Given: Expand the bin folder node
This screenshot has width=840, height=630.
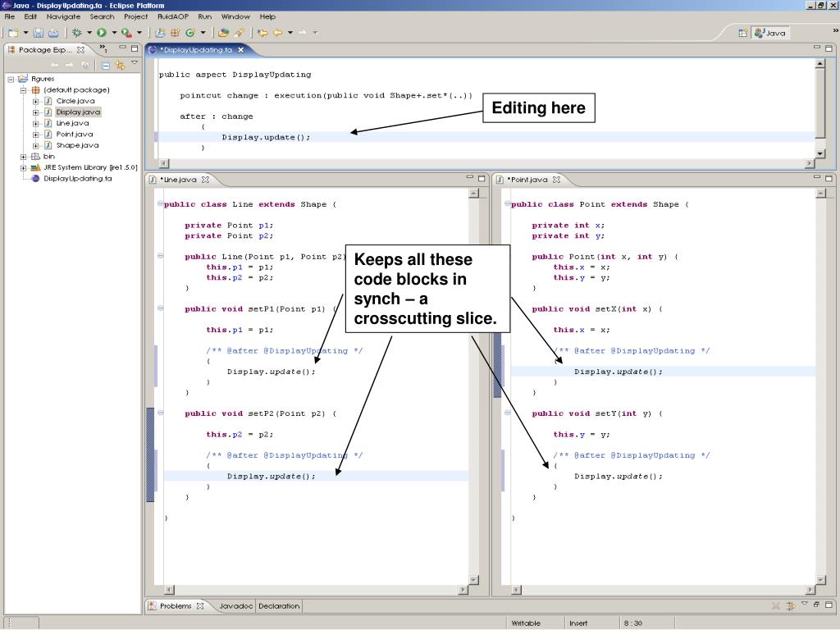Looking at the screenshot, I should coord(24,157).
